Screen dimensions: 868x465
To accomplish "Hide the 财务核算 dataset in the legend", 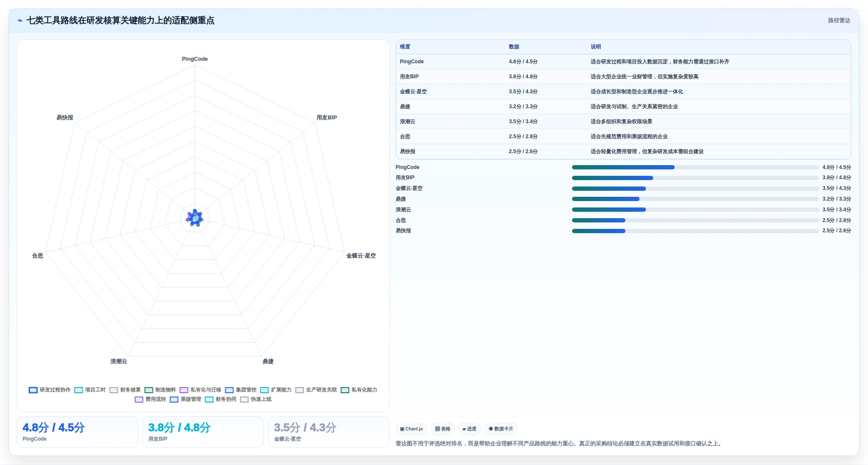I will (125, 390).
